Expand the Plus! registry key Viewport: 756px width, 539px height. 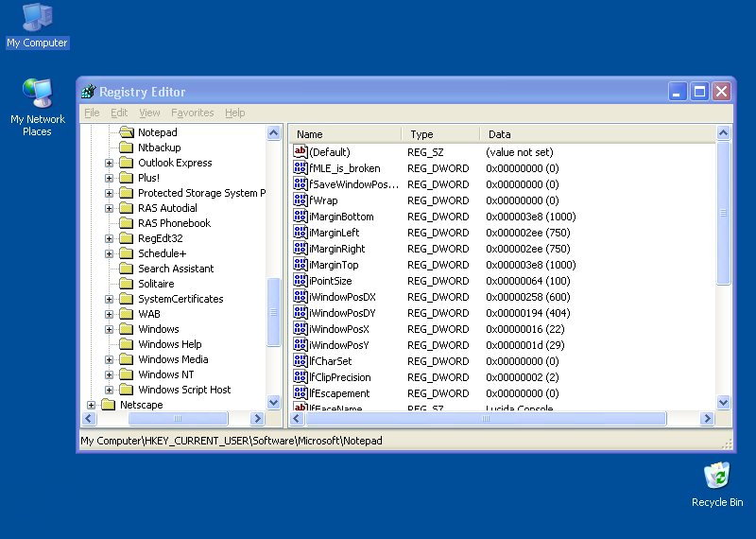pos(109,178)
